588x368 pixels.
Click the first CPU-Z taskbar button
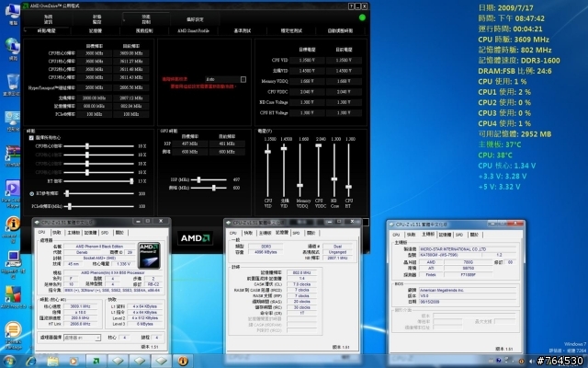tap(118, 362)
